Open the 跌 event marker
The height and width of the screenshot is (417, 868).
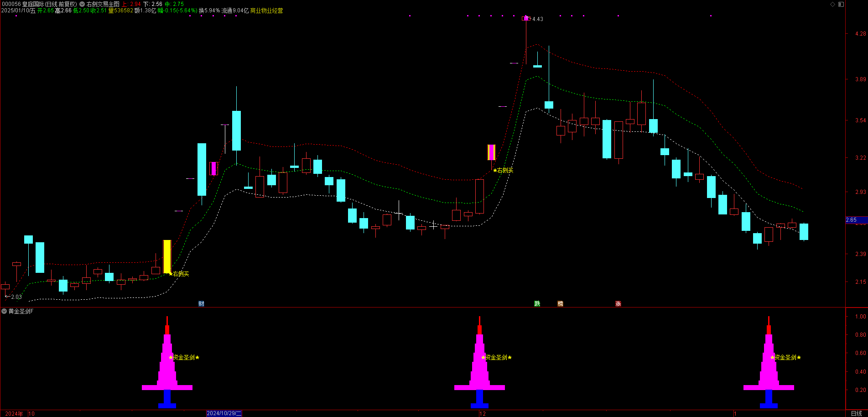537,304
